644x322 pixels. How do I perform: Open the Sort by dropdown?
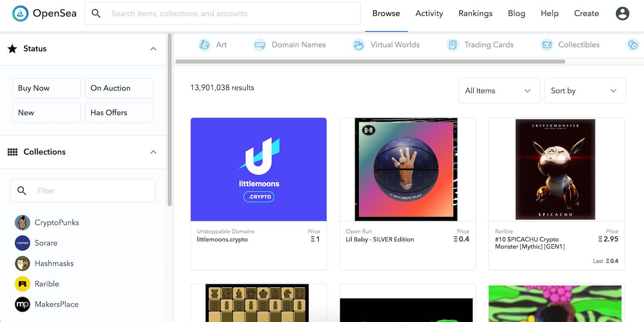[585, 91]
